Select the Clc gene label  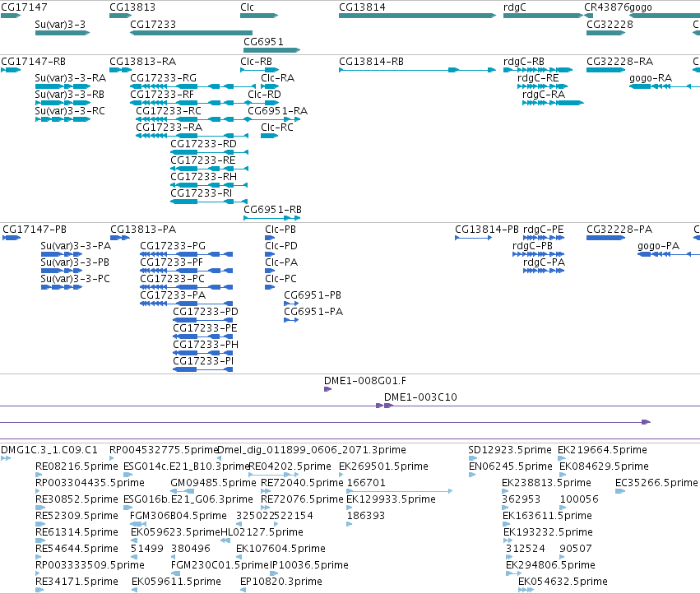(x=247, y=7)
